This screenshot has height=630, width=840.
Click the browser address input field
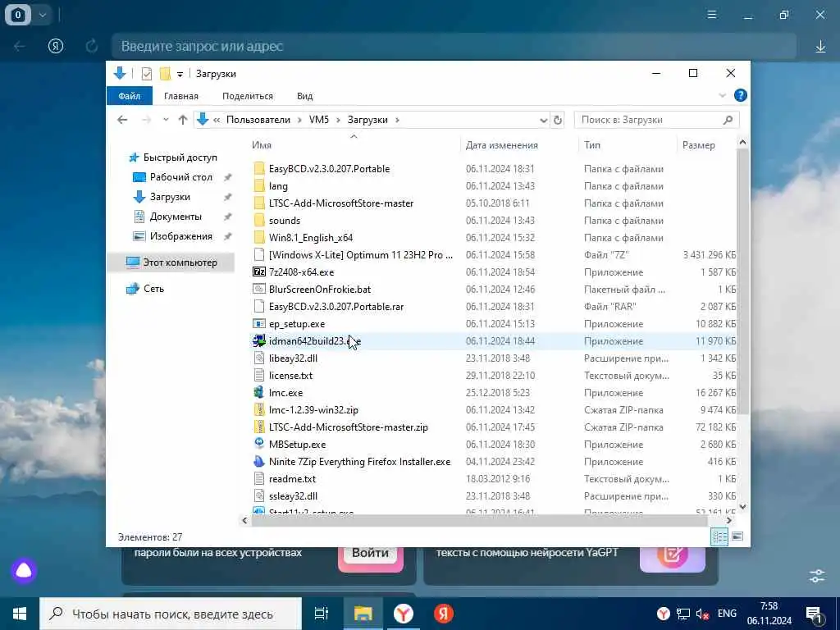pyautogui.click(x=454, y=47)
